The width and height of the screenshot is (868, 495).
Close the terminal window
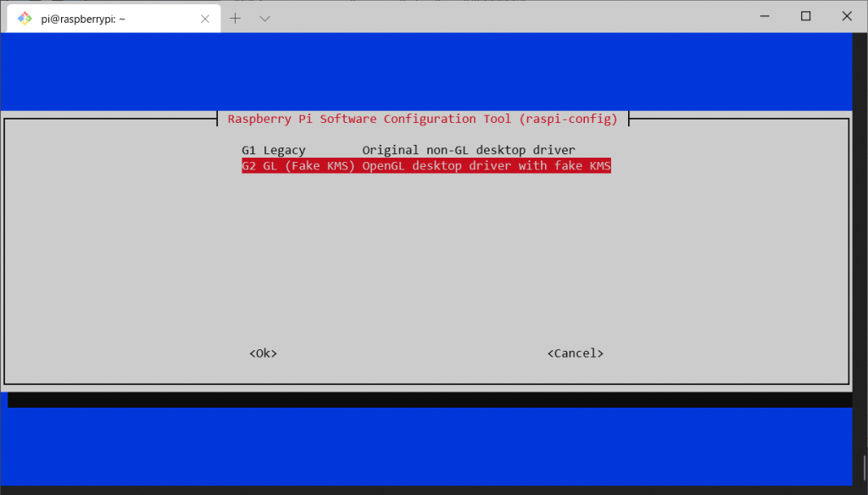coord(847,16)
